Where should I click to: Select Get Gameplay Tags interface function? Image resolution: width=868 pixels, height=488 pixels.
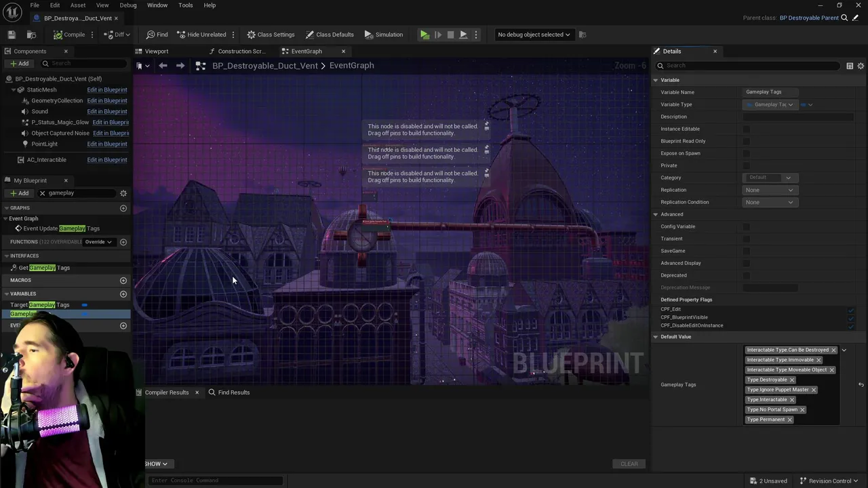(x=44, y=268)
